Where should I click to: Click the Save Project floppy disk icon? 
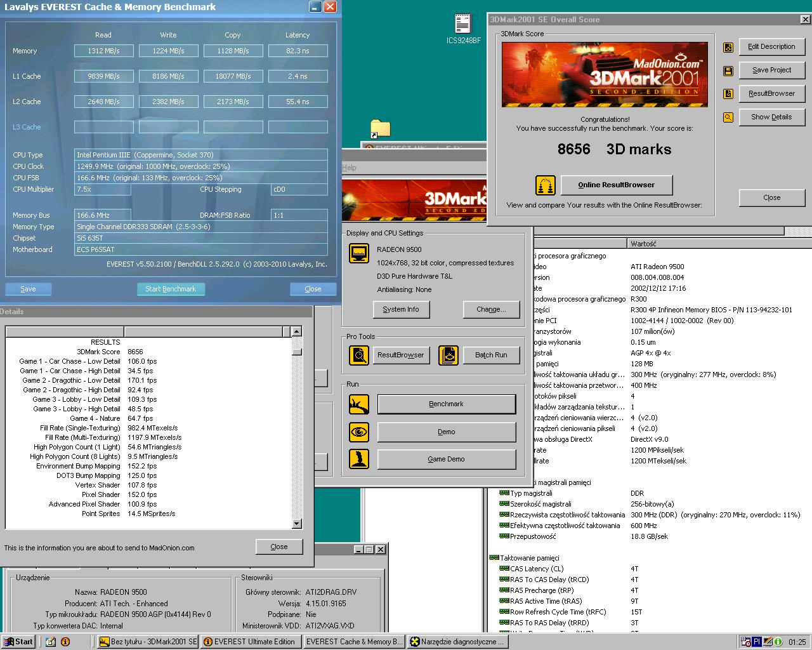pos(728,70)
